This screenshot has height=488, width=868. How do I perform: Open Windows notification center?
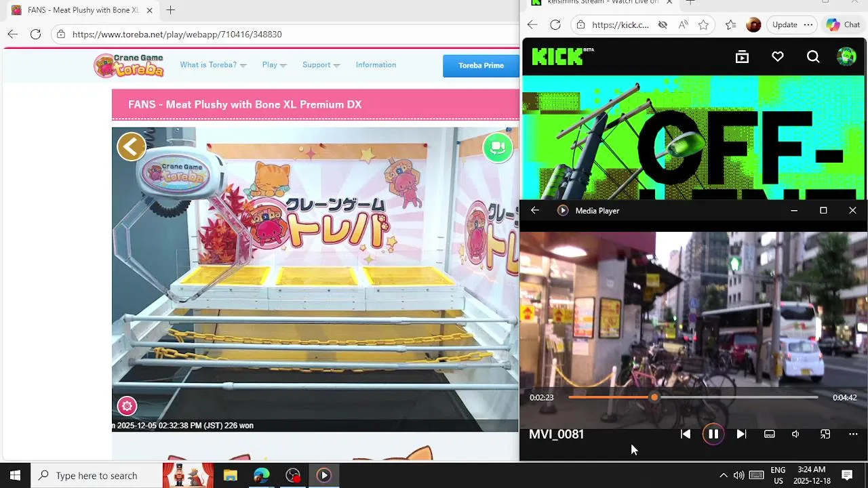coord(847,476)
